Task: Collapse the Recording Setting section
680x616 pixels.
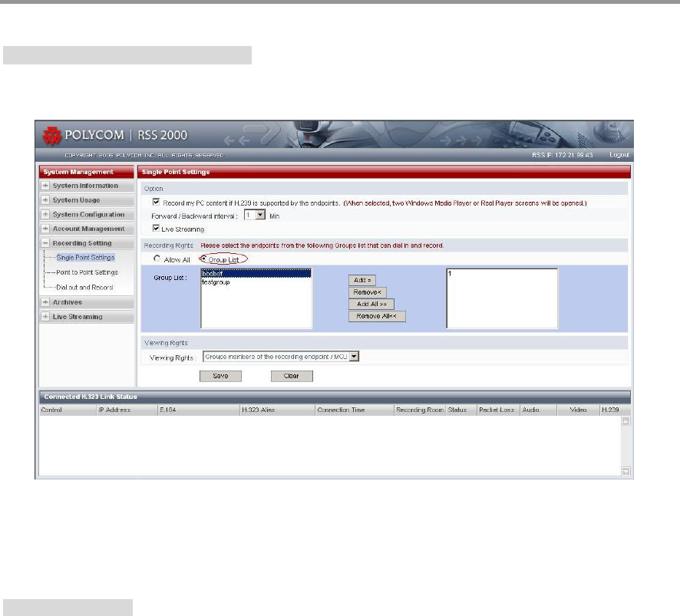Action: (45, 243)
